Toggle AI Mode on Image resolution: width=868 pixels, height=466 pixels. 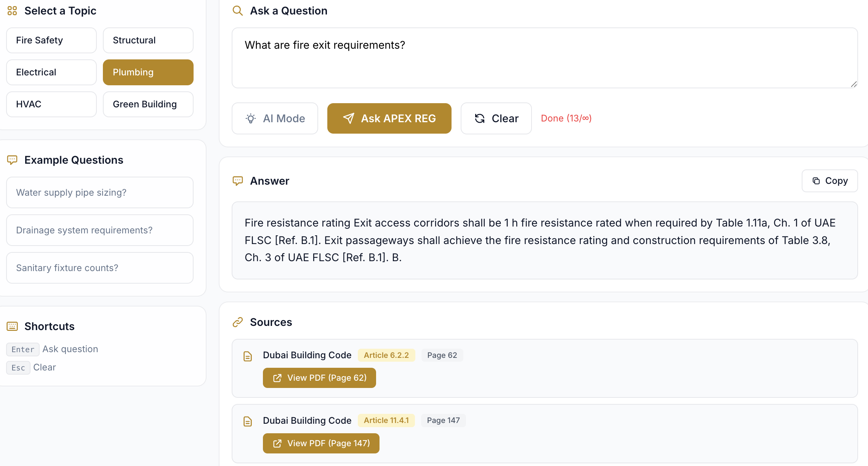coord(275,118)
